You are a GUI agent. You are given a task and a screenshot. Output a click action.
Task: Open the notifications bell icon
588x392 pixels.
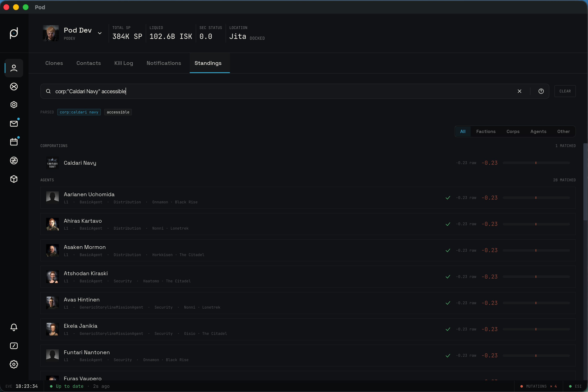14,327
